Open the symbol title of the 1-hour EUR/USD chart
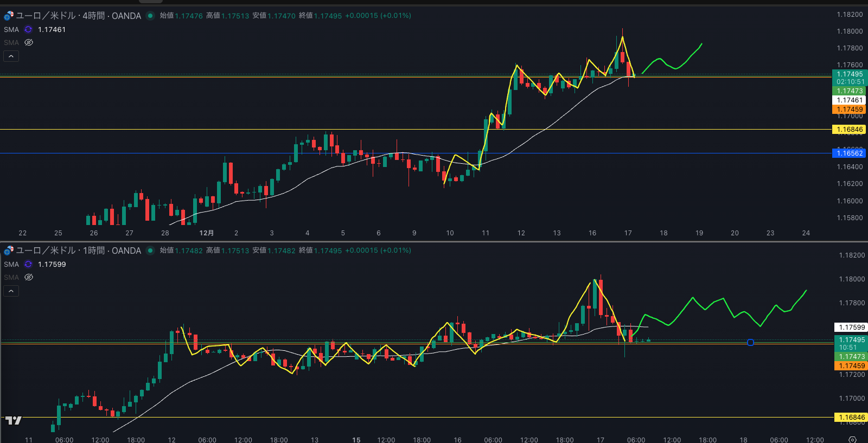Viewport: 868px width, 443px height. tap(78, 251)
